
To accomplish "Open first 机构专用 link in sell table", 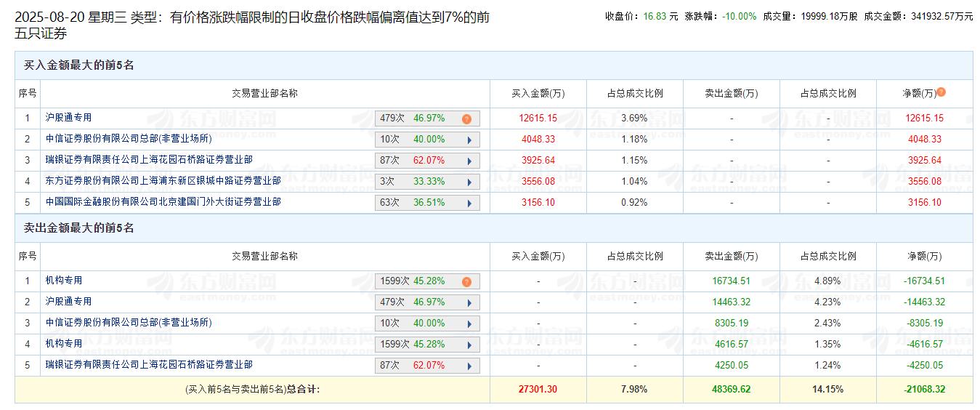I will tap(63, 281).
